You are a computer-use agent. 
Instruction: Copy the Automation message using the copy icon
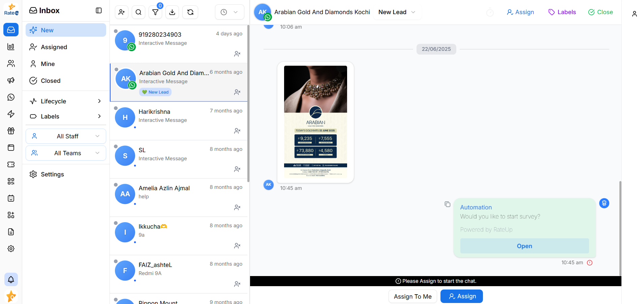pyautogui.click(x=447, y=204)
